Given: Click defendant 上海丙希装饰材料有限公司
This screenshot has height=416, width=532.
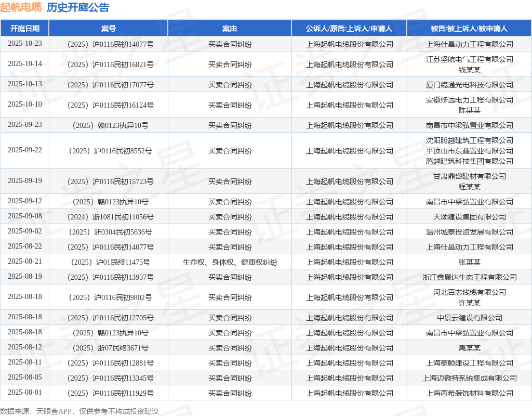Looking at the screenshot, I should 470,393.
